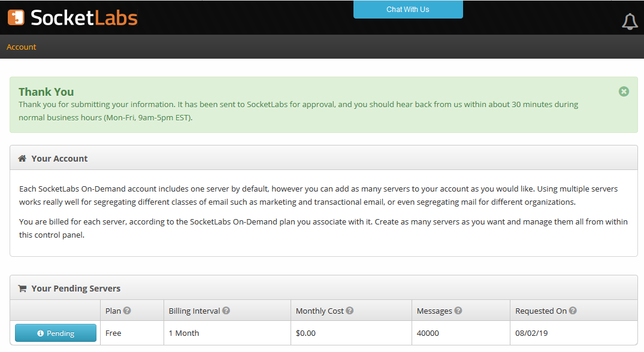The image size is (644, 352).
Task: Click the 1 Month billing cell
Action: 227,333
